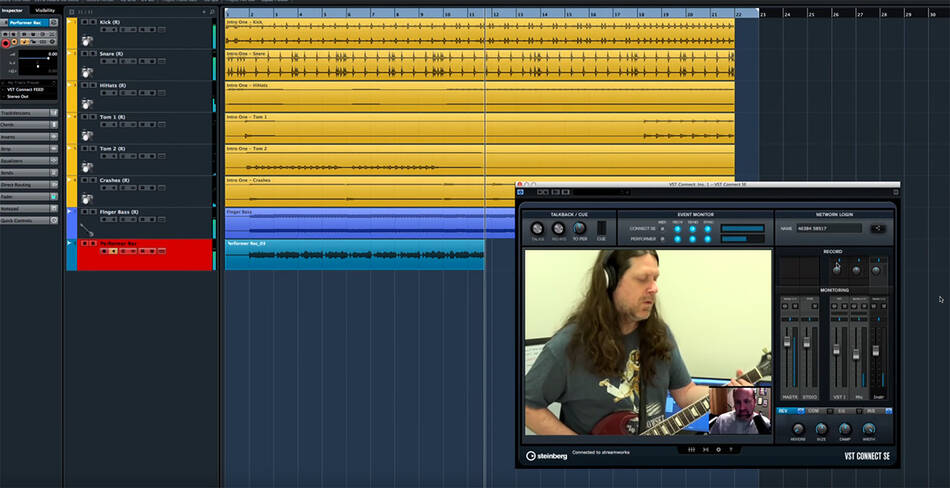Screen dimensions: 950x488
Task: Expand the Strip inspector section
Action: 28,149
